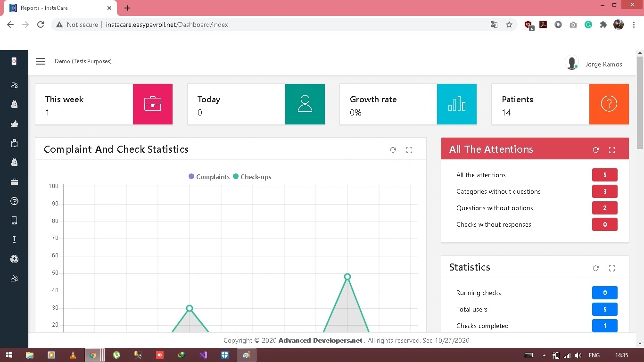Select the mobile phone icon in sidebar

14,221
